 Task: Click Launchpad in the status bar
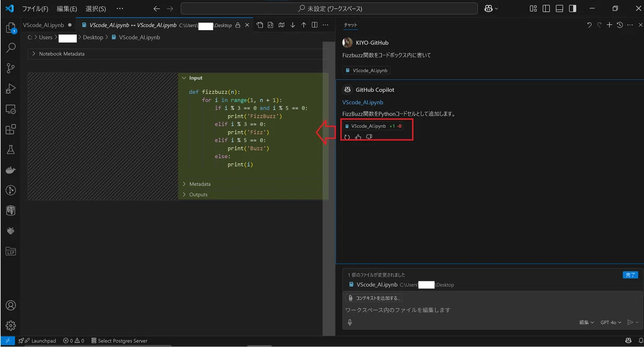pos(37,341)
